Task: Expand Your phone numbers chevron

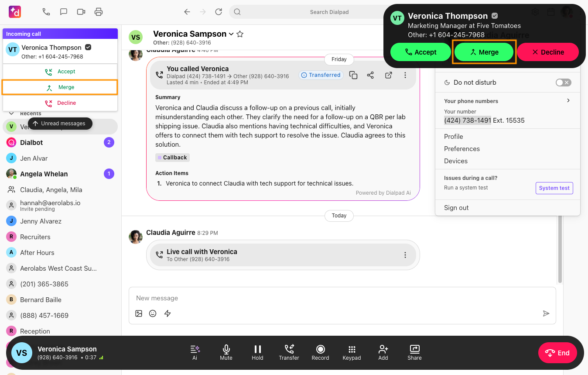Action: [x=568, y=100]
